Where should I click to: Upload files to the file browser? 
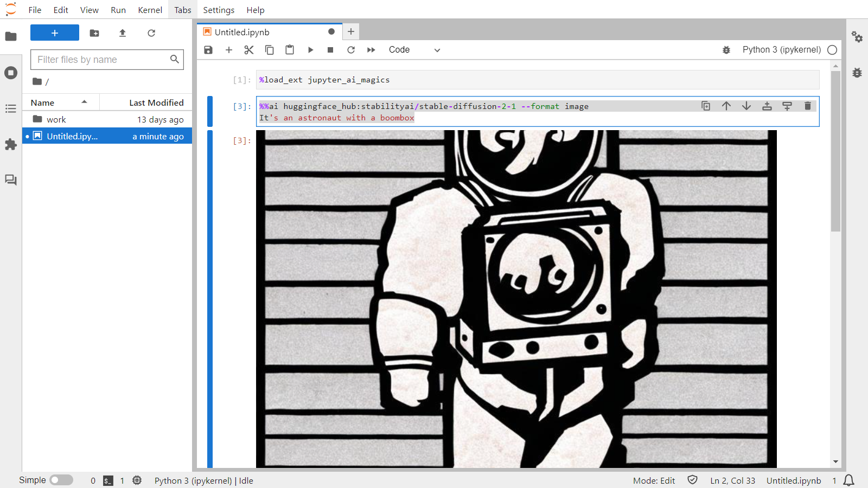point(123,33)
